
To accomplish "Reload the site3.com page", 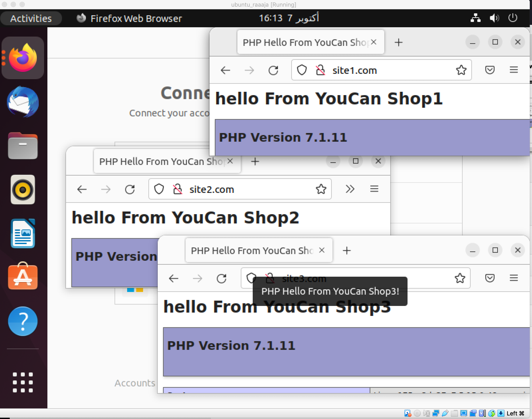I will (x=221, y=278).
